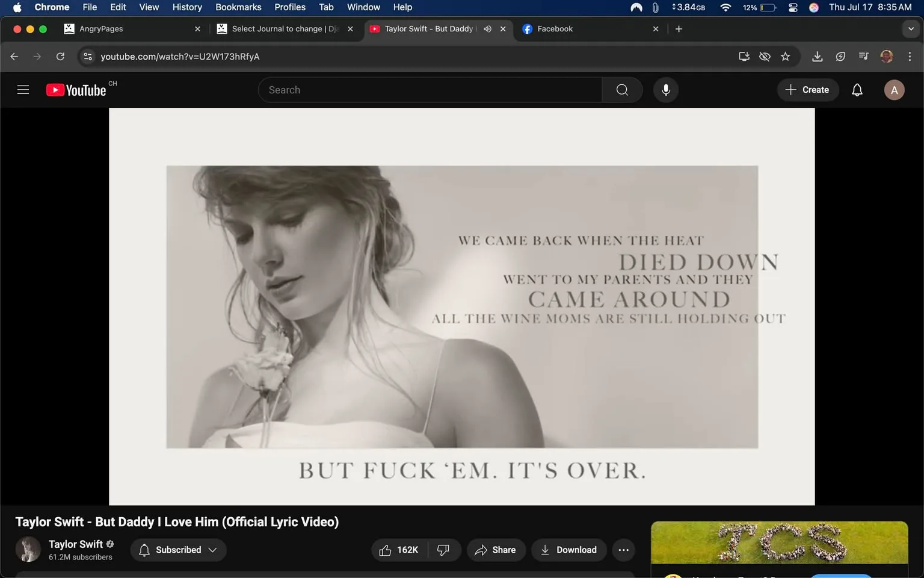Click the search magnifier icon

click(x=622, y=89)
